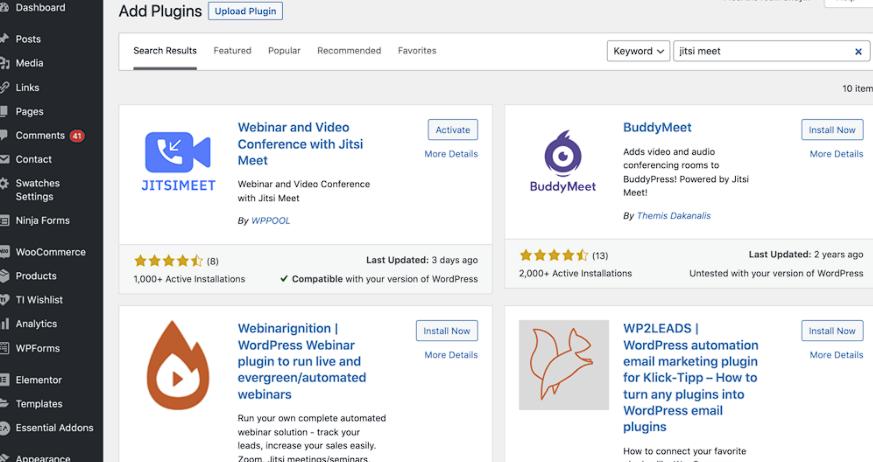This screenshot has height=462, width=873.
Task: Switch to the Recommended tab
Action: pyautogui.click(x=349, y=51)
